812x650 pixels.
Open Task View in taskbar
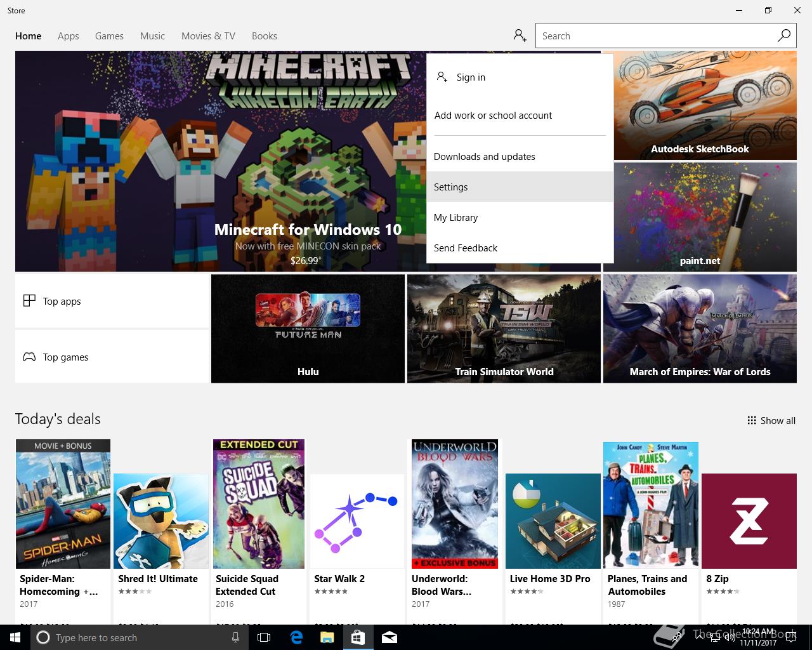264,637
